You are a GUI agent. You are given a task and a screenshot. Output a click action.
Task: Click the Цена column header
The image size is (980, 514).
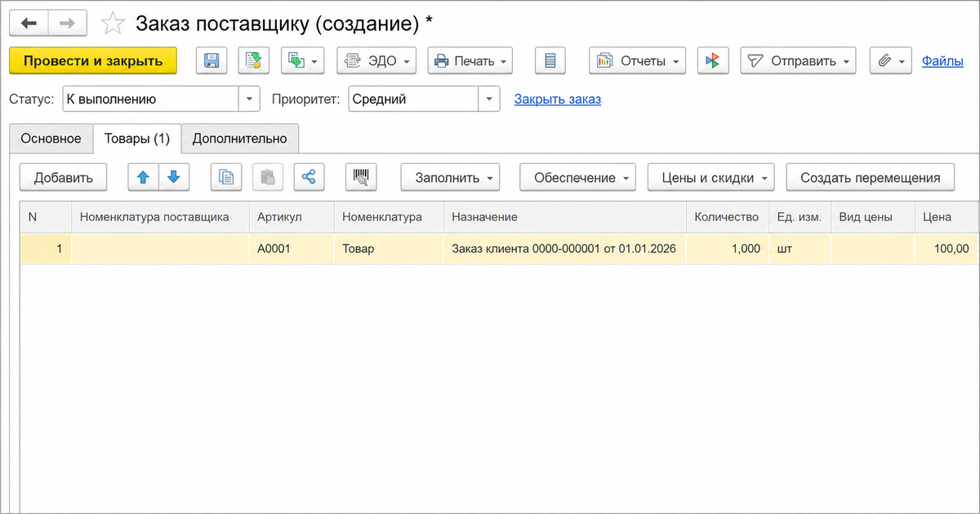click(946, 218)
